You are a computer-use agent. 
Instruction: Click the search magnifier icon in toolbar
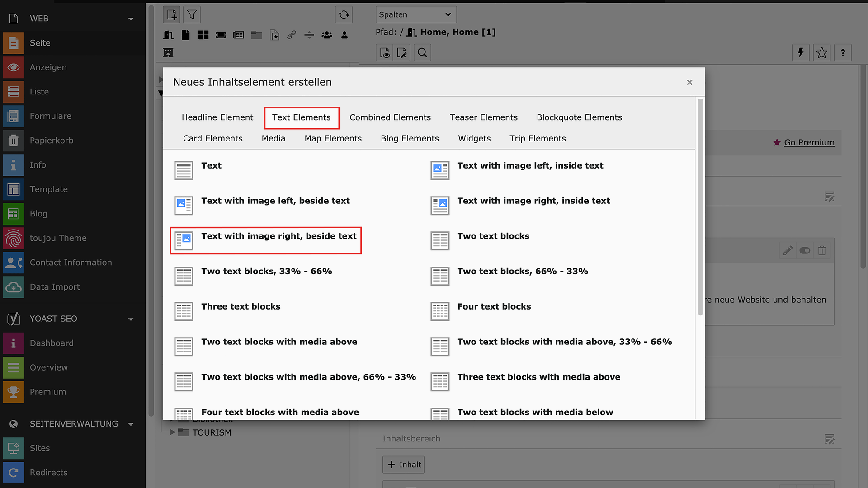tap(422, 53)
